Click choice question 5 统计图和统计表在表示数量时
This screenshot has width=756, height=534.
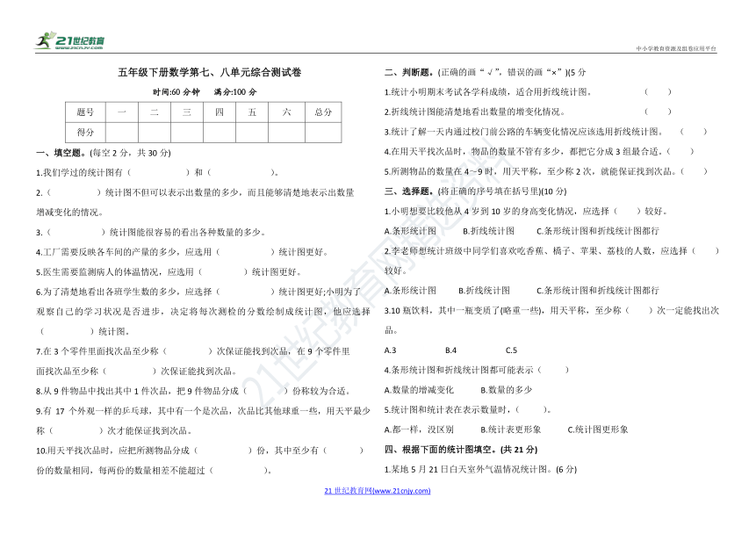468,409
